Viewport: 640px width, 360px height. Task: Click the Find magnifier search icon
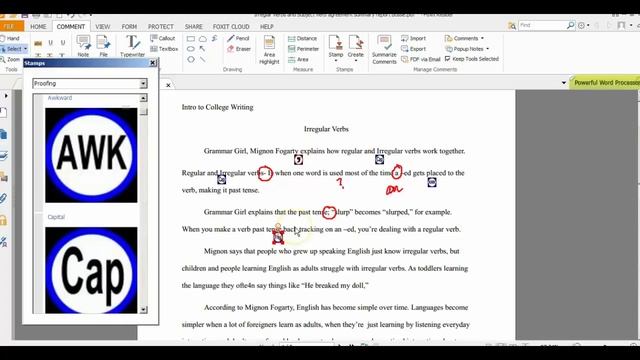(571, 25)
